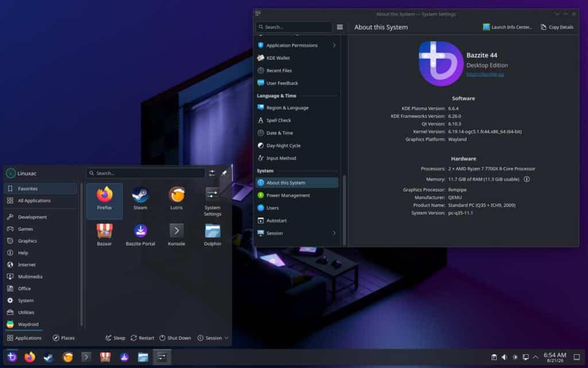Click Launch Info Center button
Image resolution: width=588 pixels, height=368 pixels.
[508, 27]
